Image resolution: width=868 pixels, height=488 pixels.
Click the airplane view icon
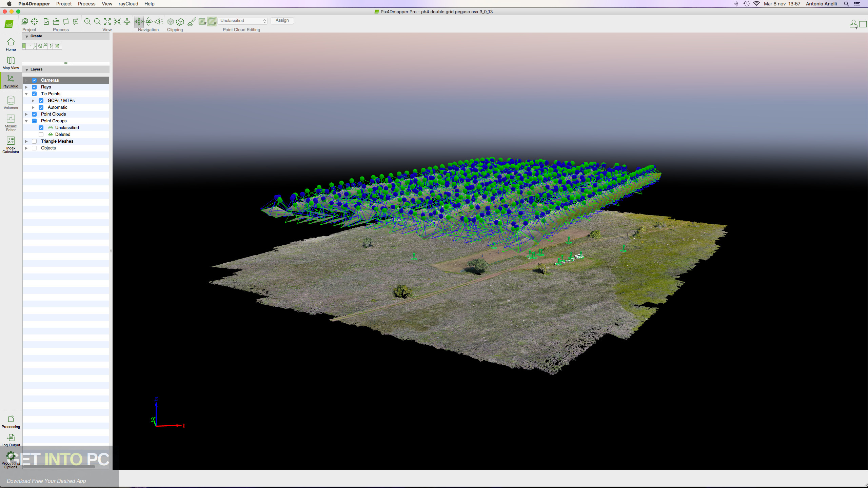tap(127, 22)
